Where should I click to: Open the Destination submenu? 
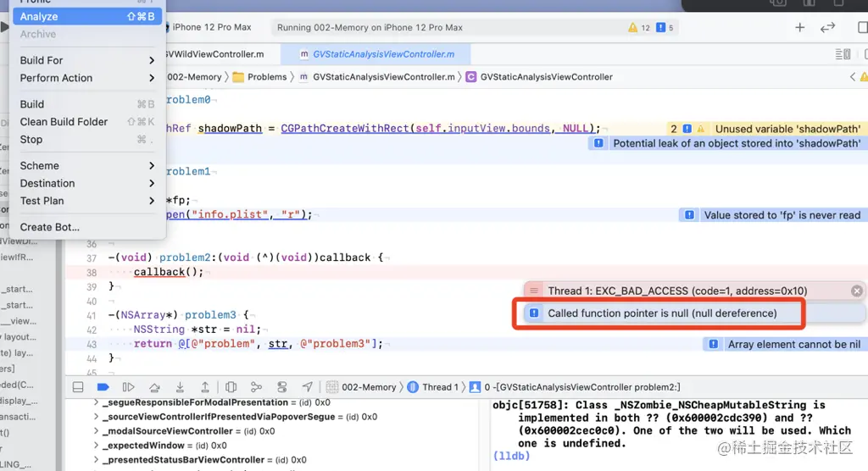87,183
